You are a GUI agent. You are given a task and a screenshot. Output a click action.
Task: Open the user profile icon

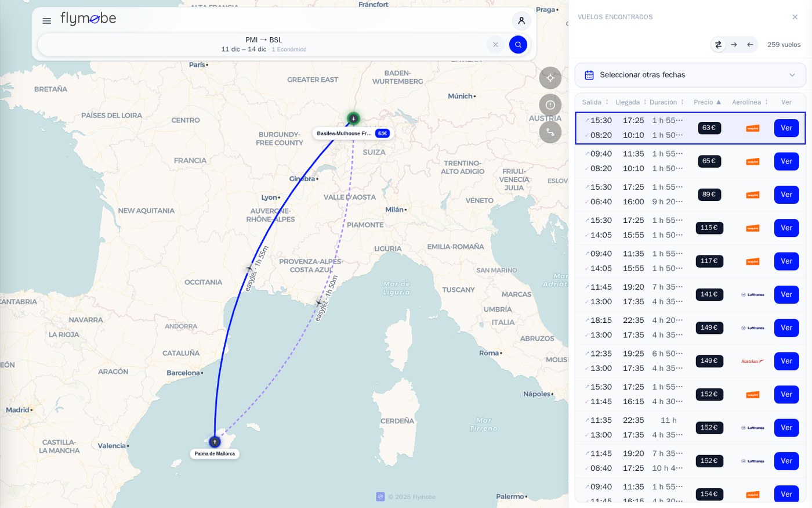[x=521, y=21]
